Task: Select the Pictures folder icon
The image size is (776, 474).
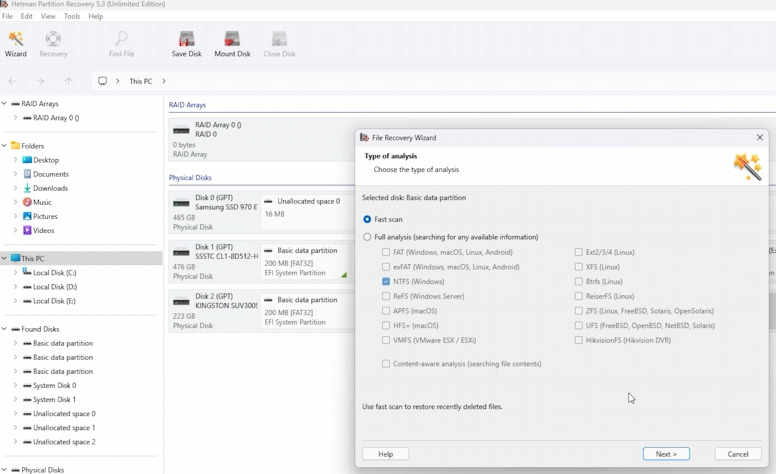Action: click(x=27, y=216)
